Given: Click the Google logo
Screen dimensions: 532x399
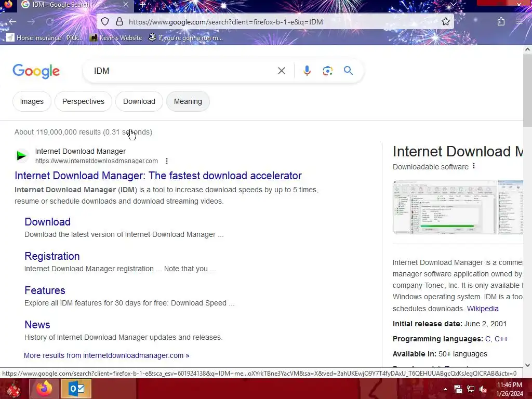Looking at the screenshot, I should [36, 71].
